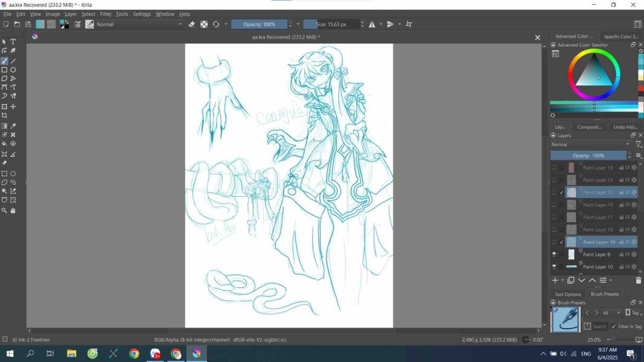Adjust toolbar brush Opacity slider
Image resolution: width=644 pixels, height=362 pixels.
[x=259, y=24]
